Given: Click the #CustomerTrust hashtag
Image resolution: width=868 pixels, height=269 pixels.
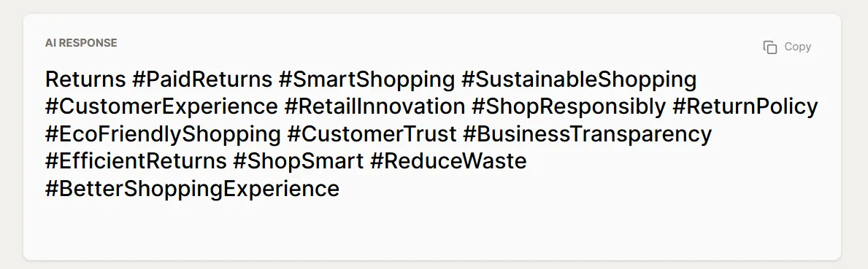Looking at the screenshot, I should point(372,134).
